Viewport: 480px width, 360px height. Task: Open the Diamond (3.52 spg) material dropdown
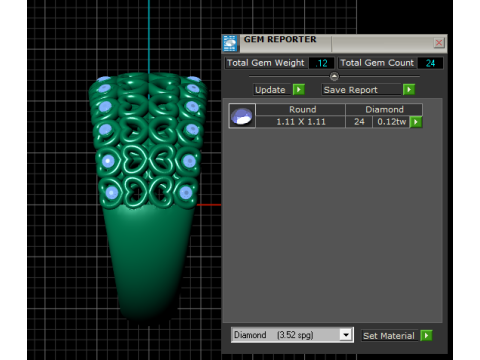[x=346, y=335]
